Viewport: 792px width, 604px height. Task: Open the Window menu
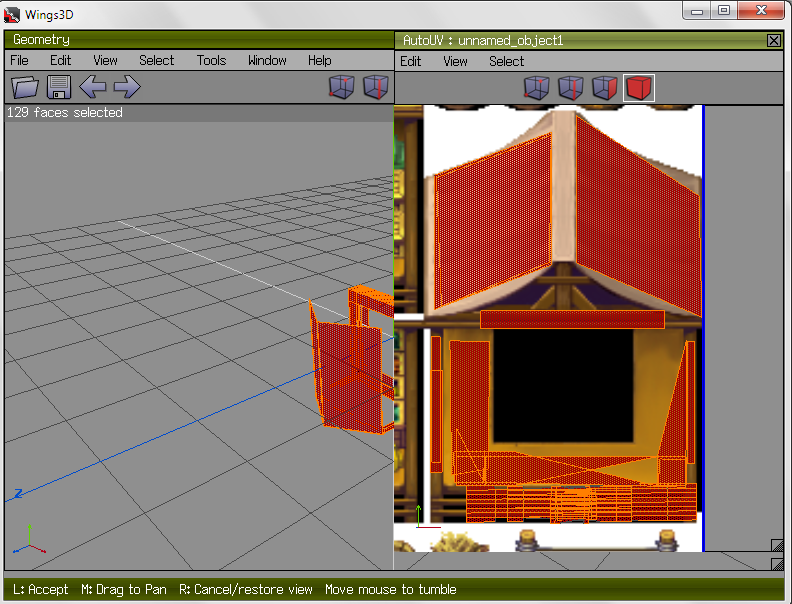(267, 60)
